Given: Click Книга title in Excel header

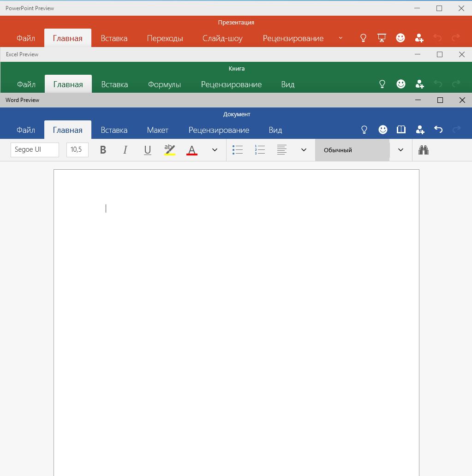Looking at the screenshot, I should click(x=237, y=69).
